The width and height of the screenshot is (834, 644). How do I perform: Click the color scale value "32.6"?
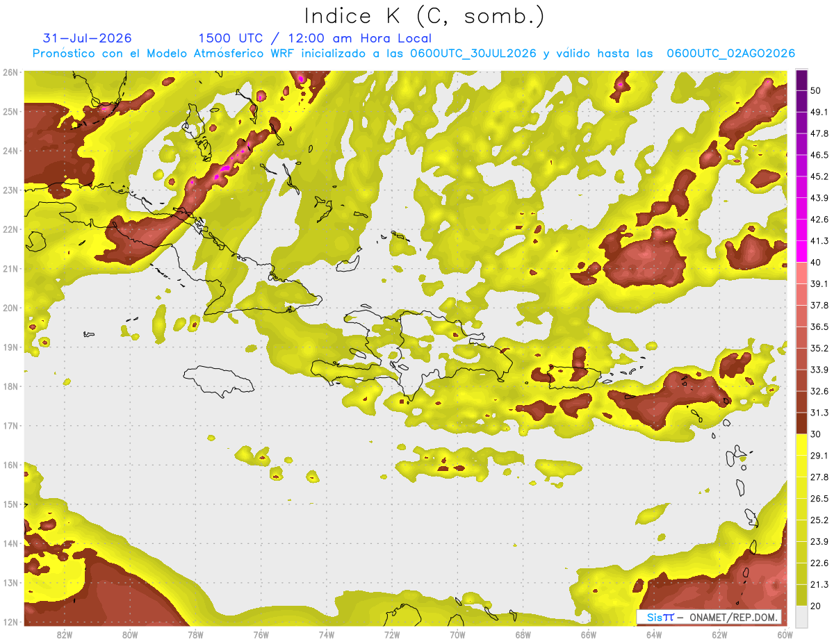pos(819,391)
